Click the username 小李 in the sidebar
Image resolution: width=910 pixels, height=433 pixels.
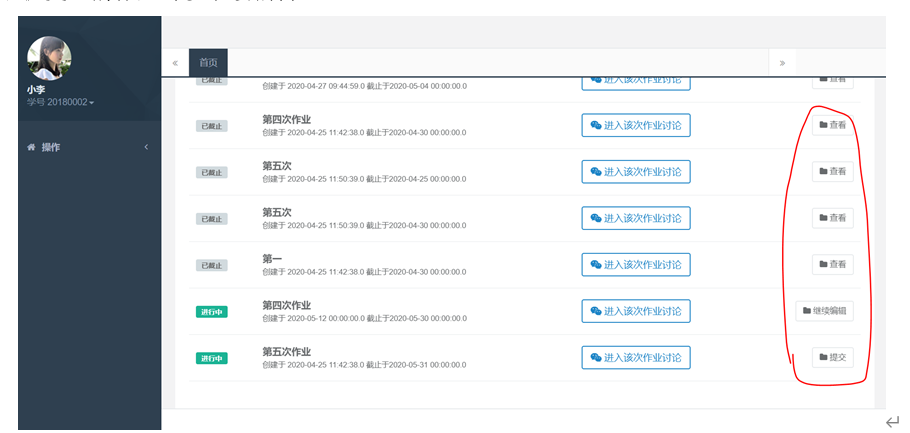pyautogui.click(x=36, y=90)
